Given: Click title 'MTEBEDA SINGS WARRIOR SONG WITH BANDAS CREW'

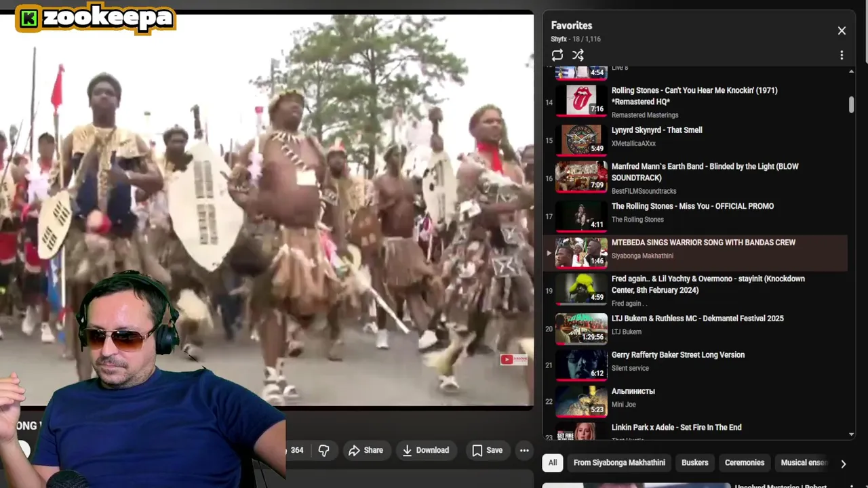Looking at the screenshot, I should (703, 242).
